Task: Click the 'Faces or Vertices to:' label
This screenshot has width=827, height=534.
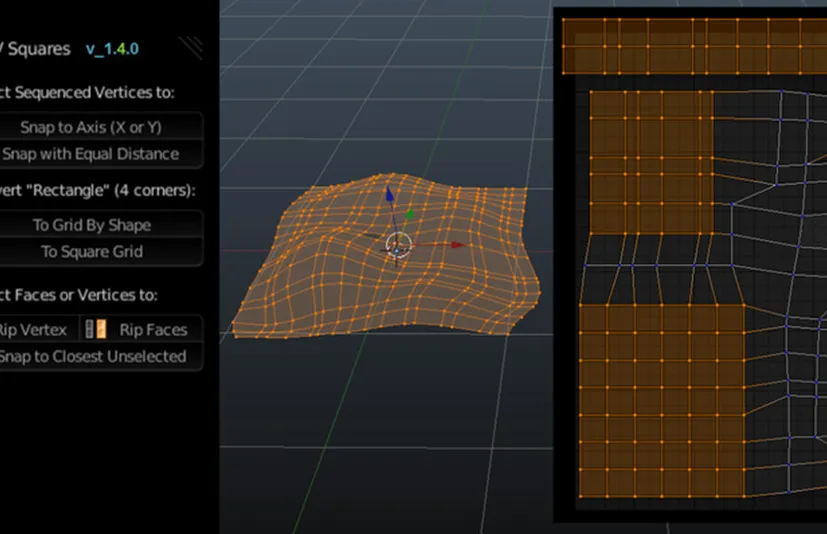Action: (x=86, y=295)
